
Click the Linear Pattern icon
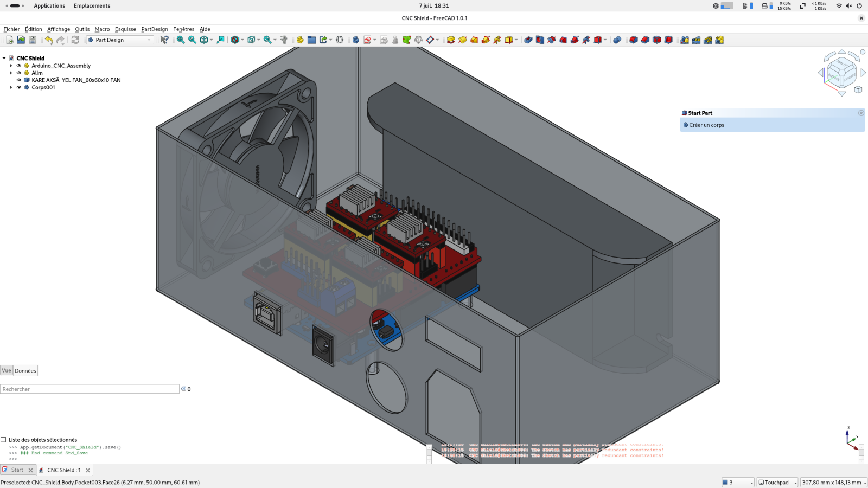tap(696, 40)
